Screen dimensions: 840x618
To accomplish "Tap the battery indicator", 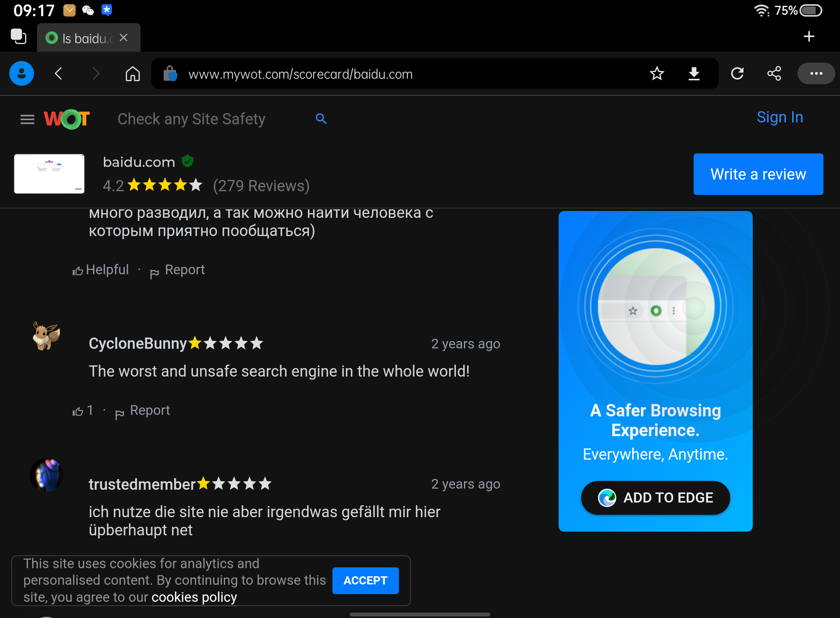I will point(811,10).
